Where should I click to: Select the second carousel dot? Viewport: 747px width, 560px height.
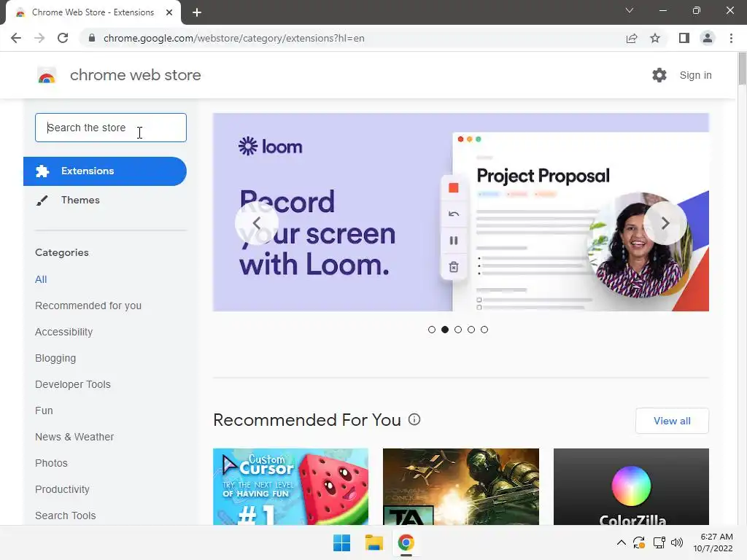[445, 330]
